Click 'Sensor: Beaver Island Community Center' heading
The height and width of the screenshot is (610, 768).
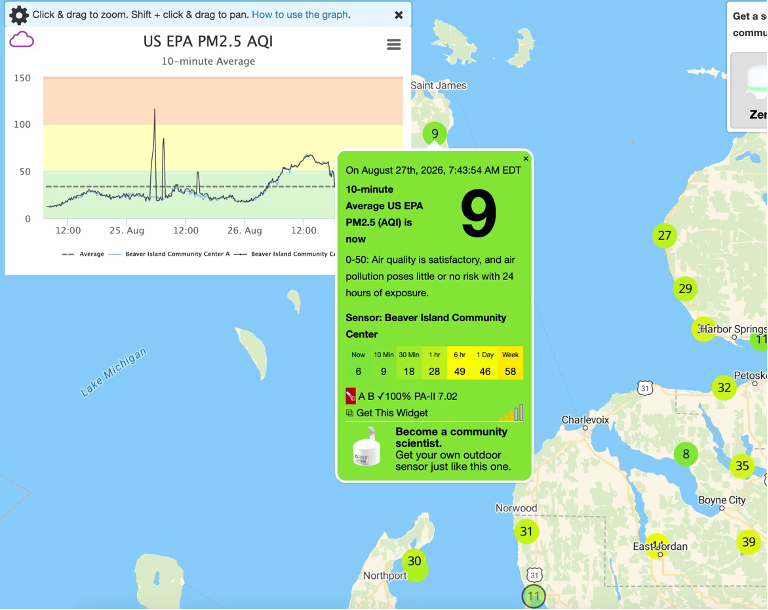click(426, 326)
